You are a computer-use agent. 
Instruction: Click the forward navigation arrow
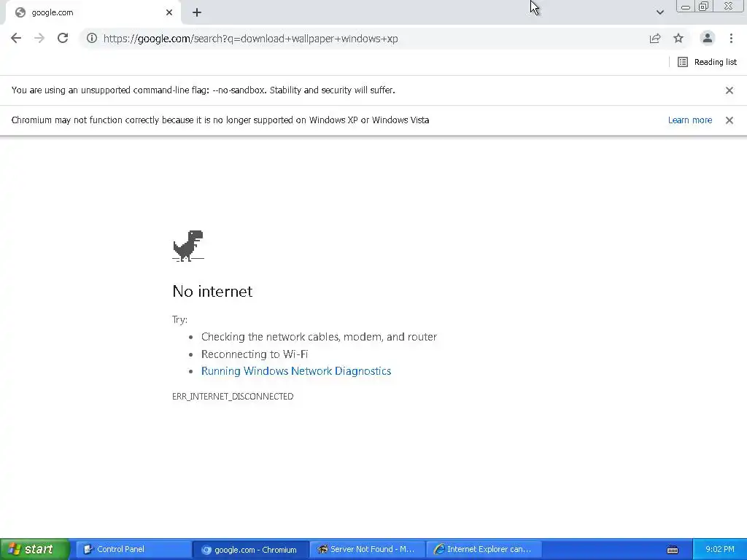pos(39,38)
